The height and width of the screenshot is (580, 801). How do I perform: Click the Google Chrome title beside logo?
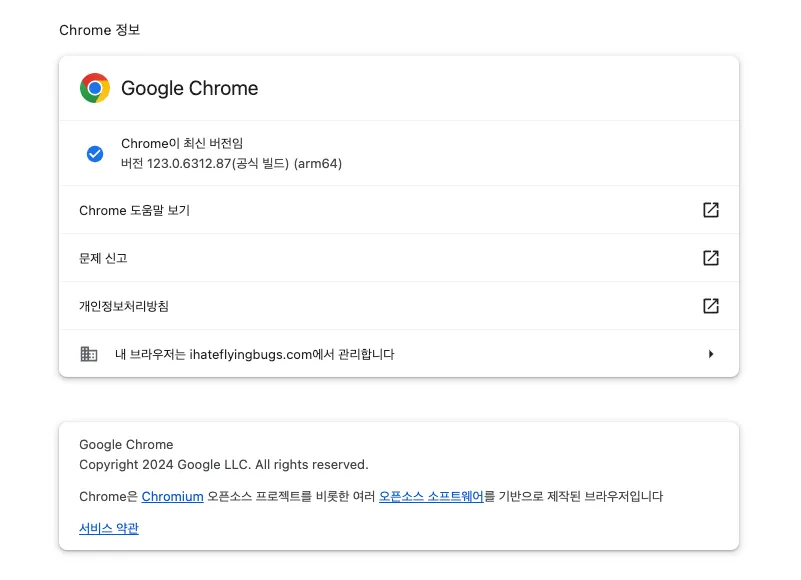(189, 88)
